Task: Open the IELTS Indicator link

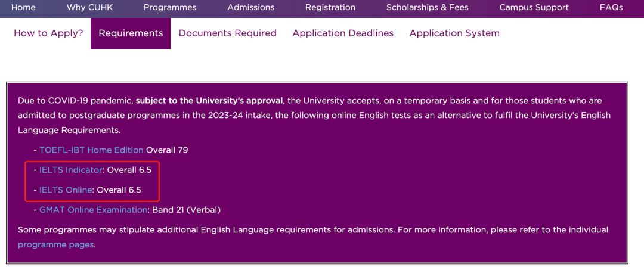Action: [71, 170]
